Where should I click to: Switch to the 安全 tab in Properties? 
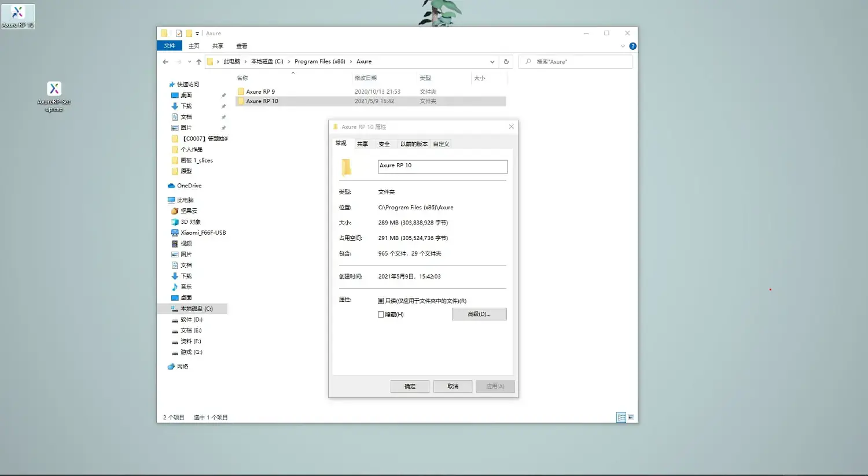384,143
